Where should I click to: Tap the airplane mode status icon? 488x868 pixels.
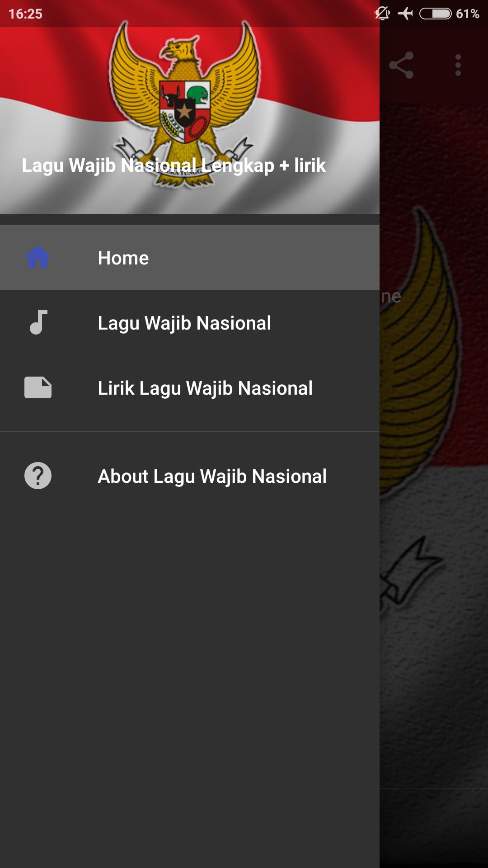[x=405, y=14]
